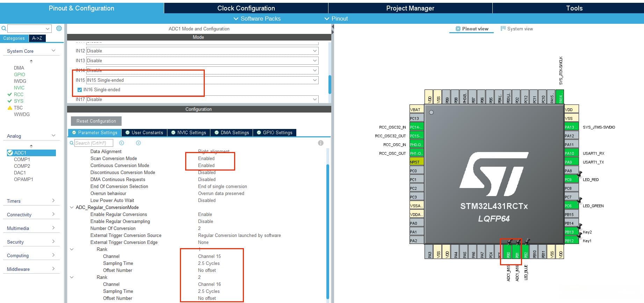Expand the Timers category
Image resolution: width=644 pixels, height=303 pixels.
tap(53, 201)
